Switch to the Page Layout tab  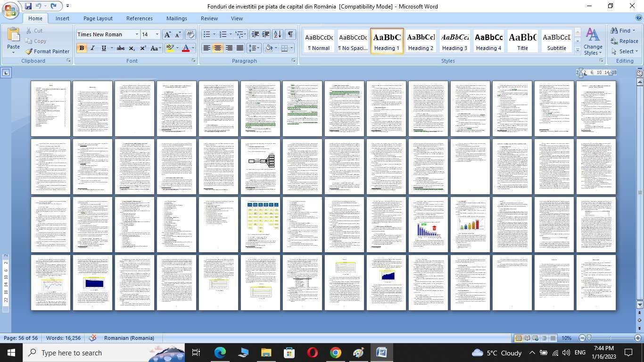coord(98,18)
